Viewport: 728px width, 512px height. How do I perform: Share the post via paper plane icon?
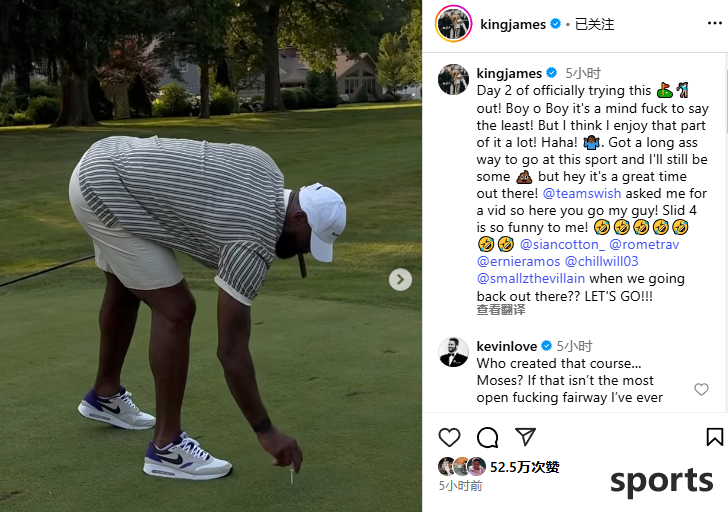(526, 437)
